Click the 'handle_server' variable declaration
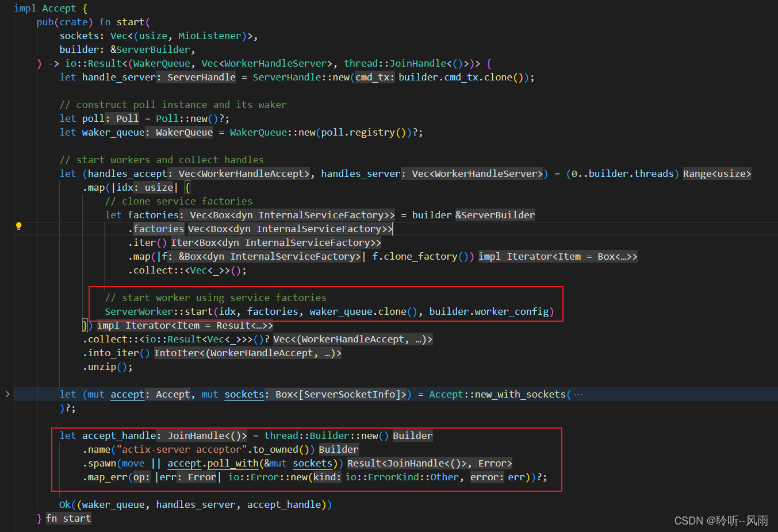778x532 pixels. (x=118, y=77)
